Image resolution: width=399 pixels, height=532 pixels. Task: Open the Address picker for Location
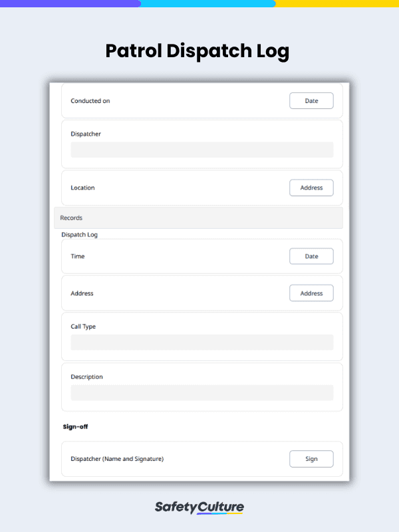[311, 188]
